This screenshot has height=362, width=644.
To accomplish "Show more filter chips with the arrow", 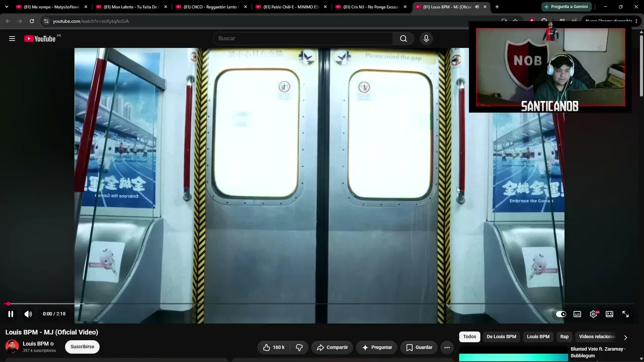I will [625, 337].
